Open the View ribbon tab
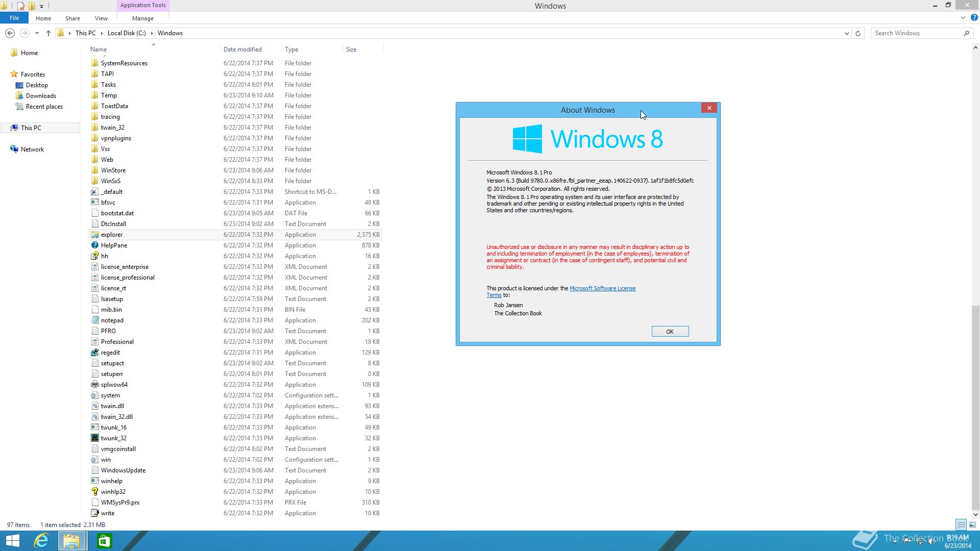 click(x=101, y=18)
